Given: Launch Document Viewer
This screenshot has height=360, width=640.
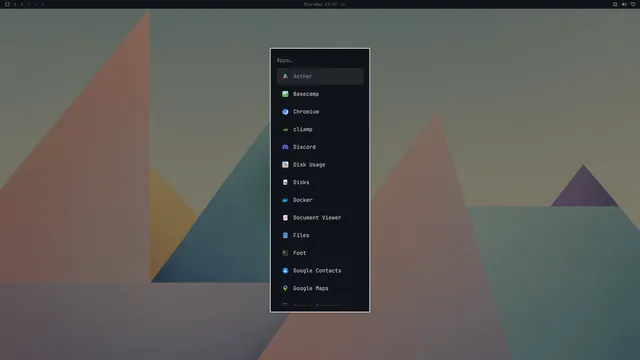Looking at the screenshot, I should point(320,218).
